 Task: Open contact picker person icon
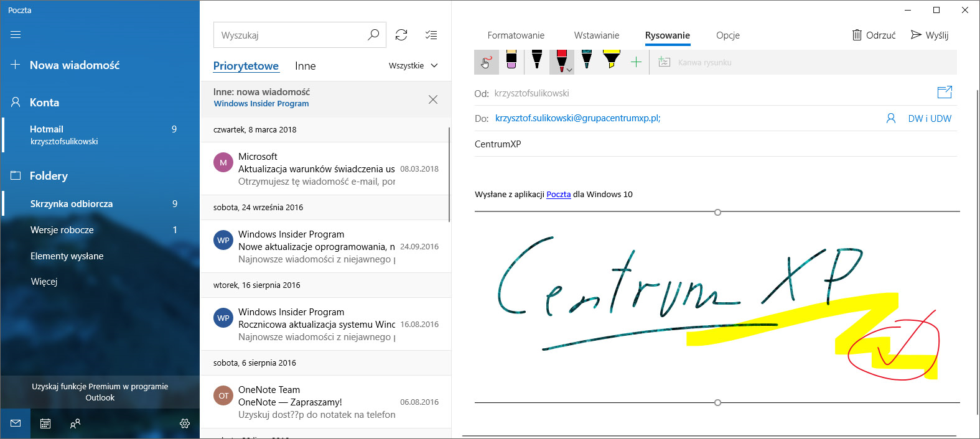coord(891,118)
